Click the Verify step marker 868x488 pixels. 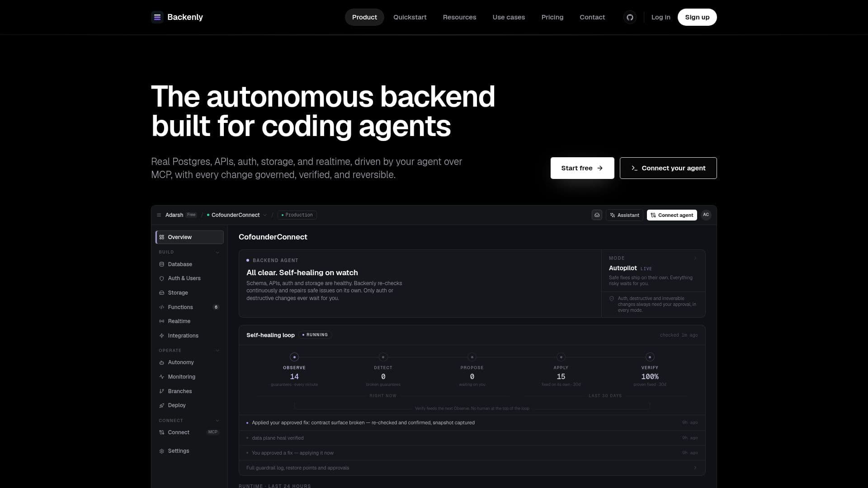(x=650, y=357)
